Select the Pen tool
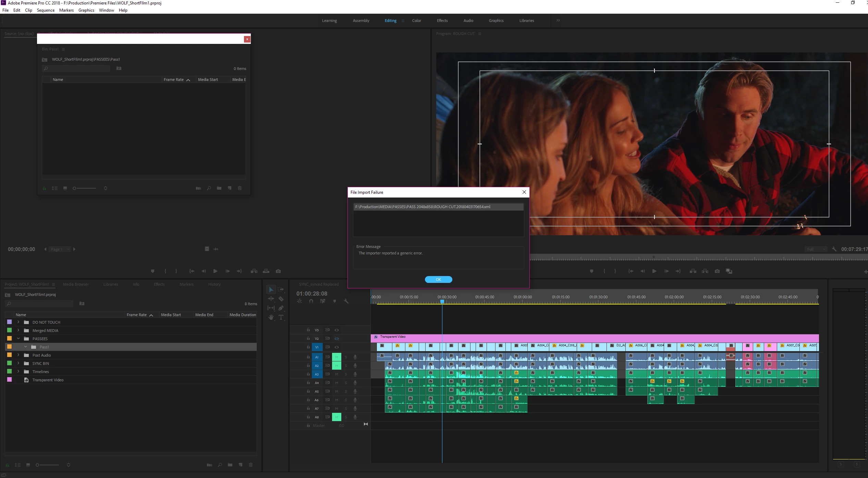Image resolution: width=868 pixels, height=478 pixels. coord(281,308)
